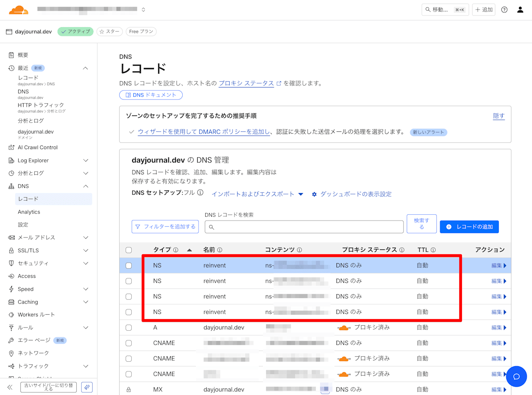The image size is (532, 395).
Task: Open DNS Analytics in sidebar
Action: pos(29,212)
